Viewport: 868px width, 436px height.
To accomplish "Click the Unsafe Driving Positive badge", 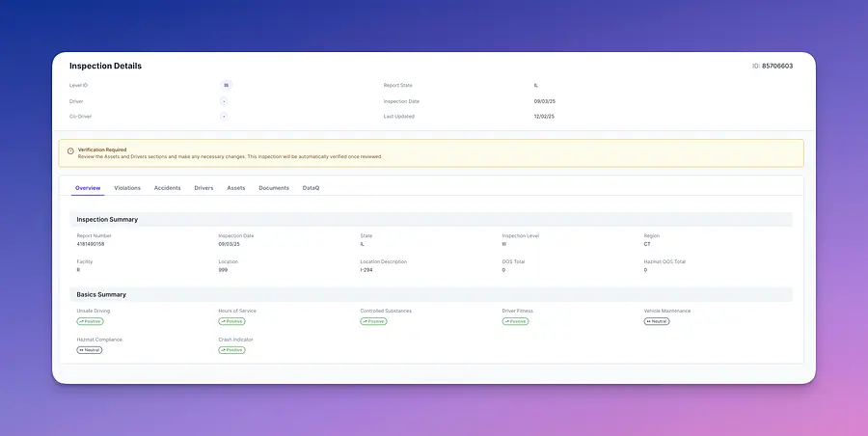I will pos(90,321).
